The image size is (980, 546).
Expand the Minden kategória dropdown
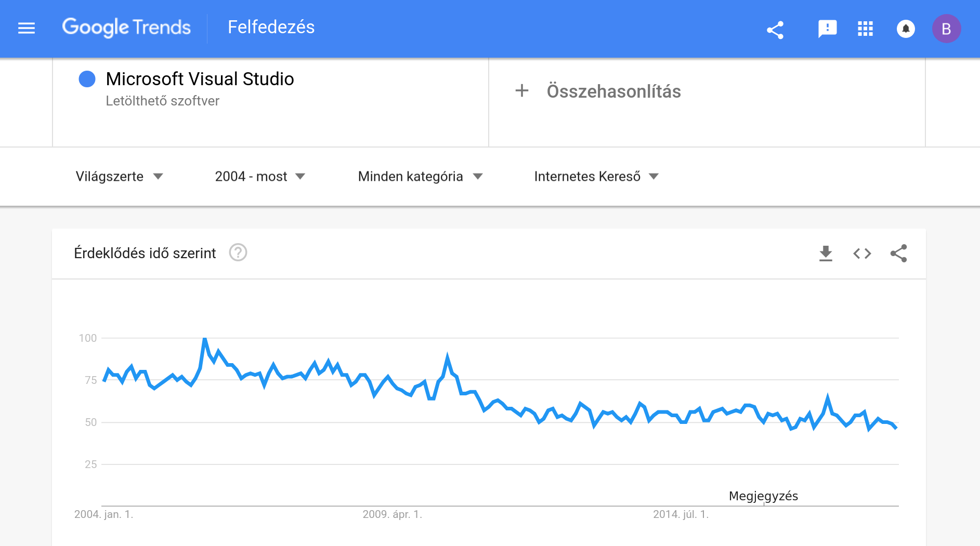(x=421, y=177)
